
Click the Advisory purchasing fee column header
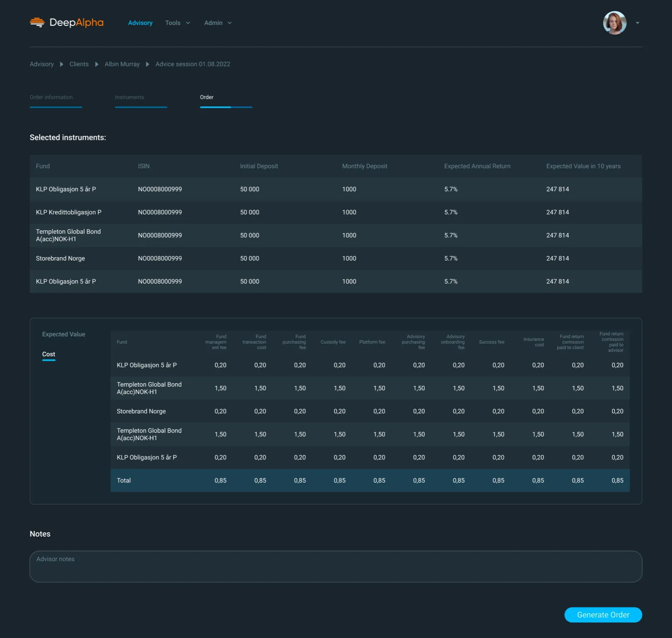413,342
